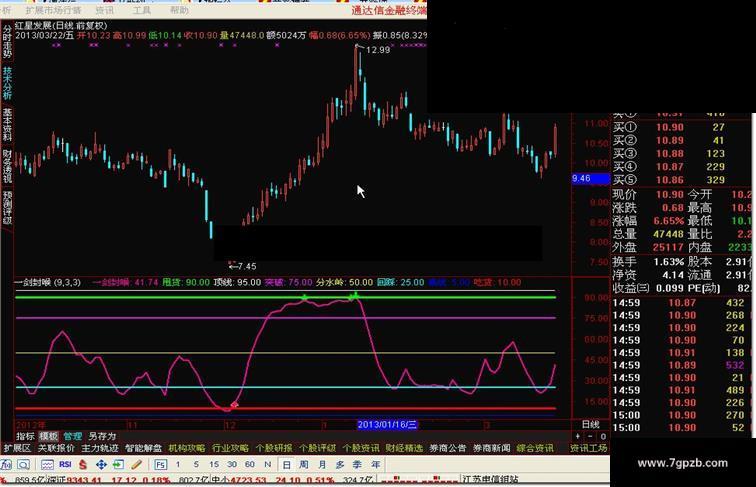The width and height of the screenshot is (756, 487).
Task: Switch to 30-minute period
Action: [x=232, y=464]
